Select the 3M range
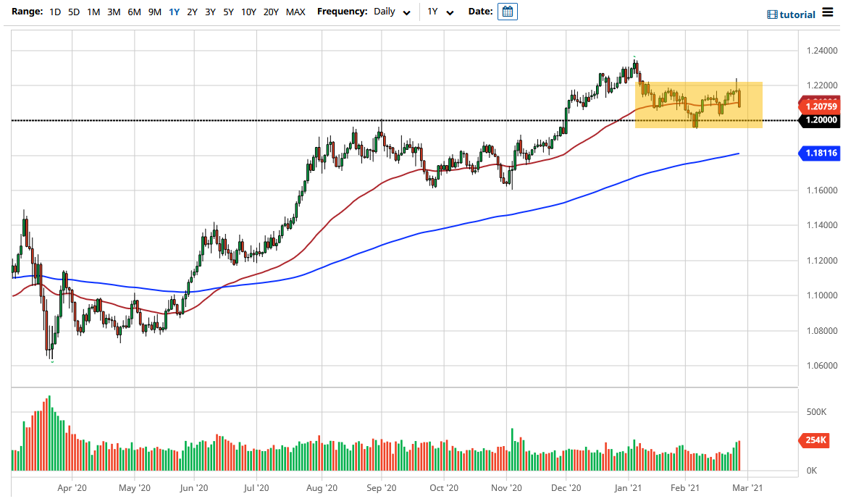 [x=114, y=12]
